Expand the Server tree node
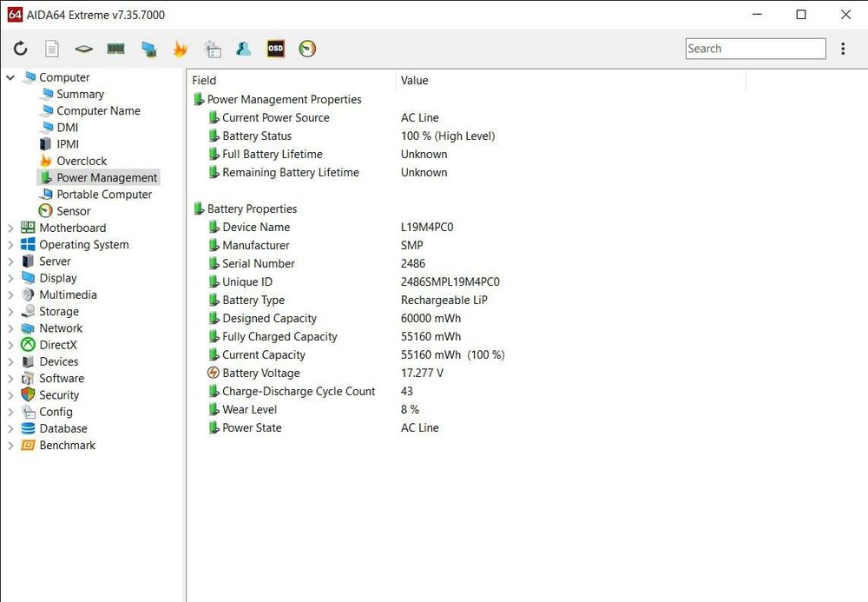The image size is (868, 602). (x=10, y=261)
